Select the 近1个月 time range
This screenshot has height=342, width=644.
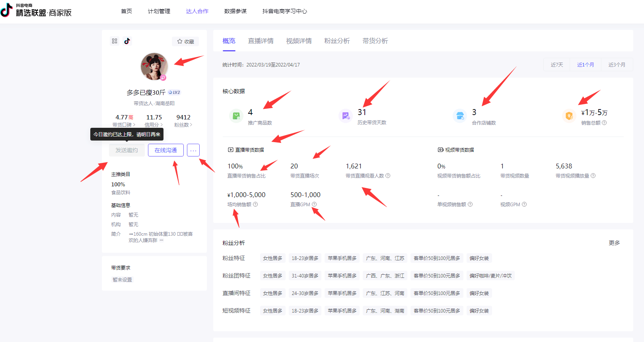[x=586, y=64]
